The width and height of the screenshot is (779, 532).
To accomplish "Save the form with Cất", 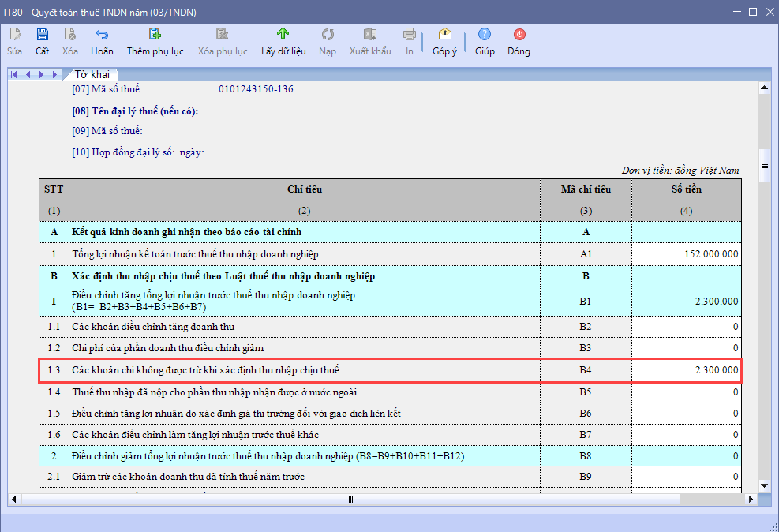I will pos(42,41).
